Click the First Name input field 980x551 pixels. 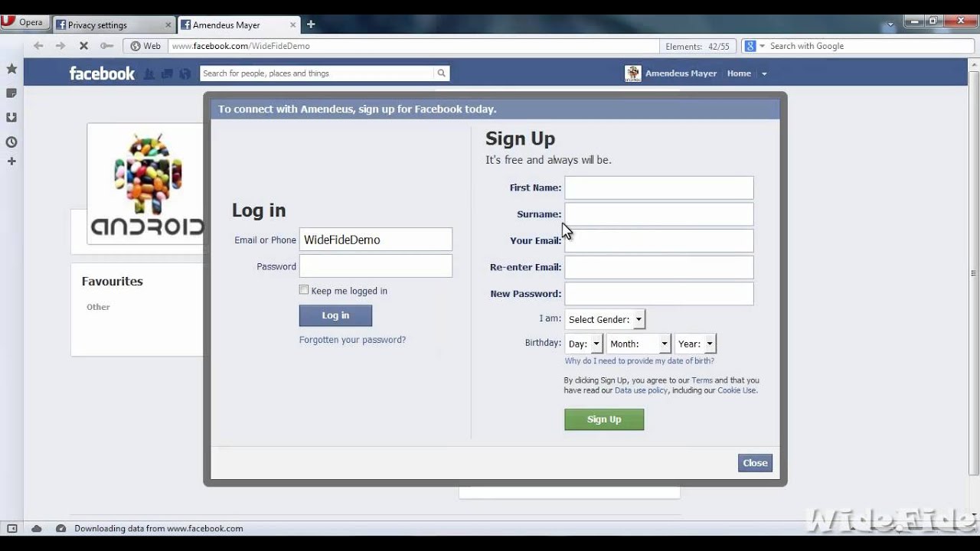pyautogui.click(x=659, y=187)
